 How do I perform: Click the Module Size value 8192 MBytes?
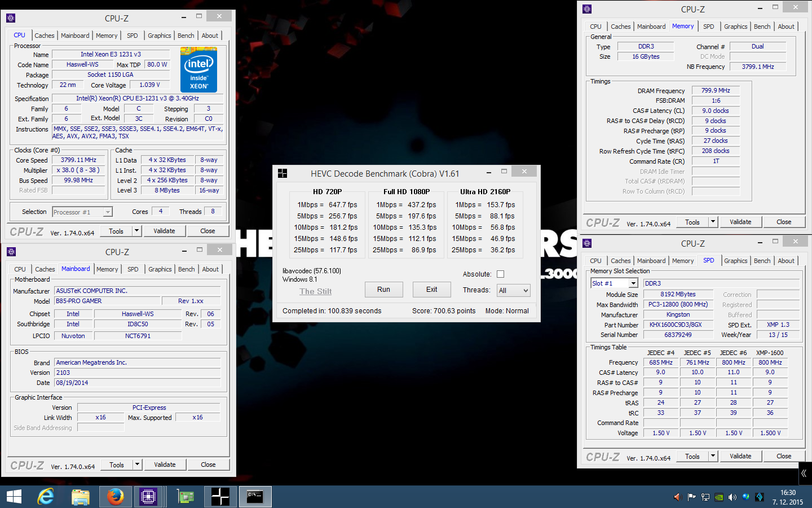point(678,295)
